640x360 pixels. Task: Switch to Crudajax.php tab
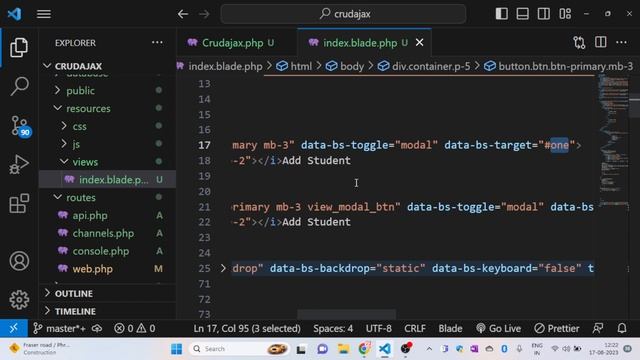[x=233, y=42]
